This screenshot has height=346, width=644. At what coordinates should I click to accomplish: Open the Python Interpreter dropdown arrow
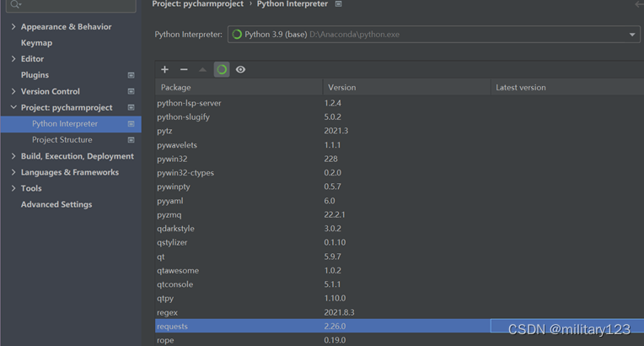(632, 35)
